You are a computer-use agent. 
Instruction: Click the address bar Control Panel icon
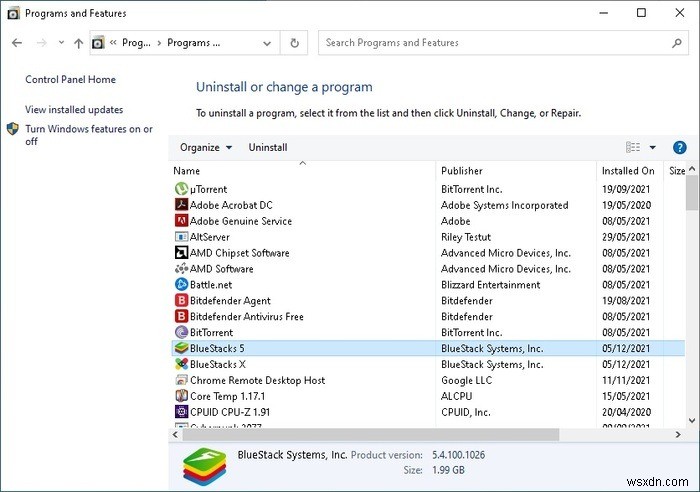pos(98,43)
